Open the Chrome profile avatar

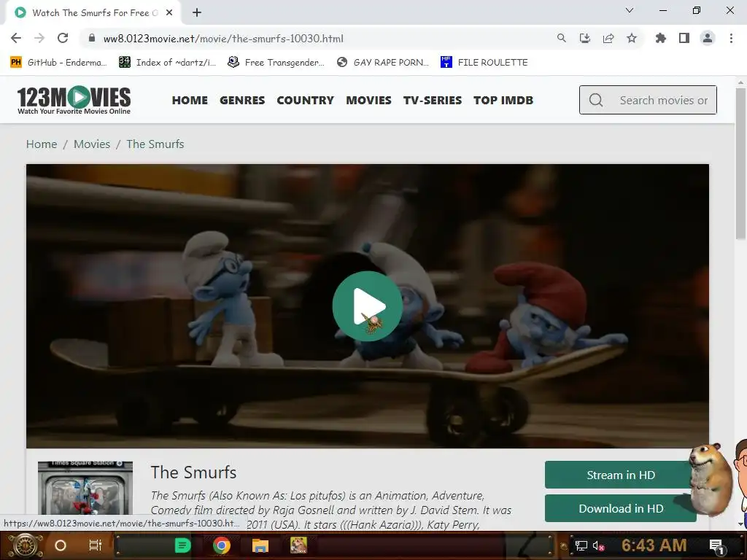click(x=708, y=38)
